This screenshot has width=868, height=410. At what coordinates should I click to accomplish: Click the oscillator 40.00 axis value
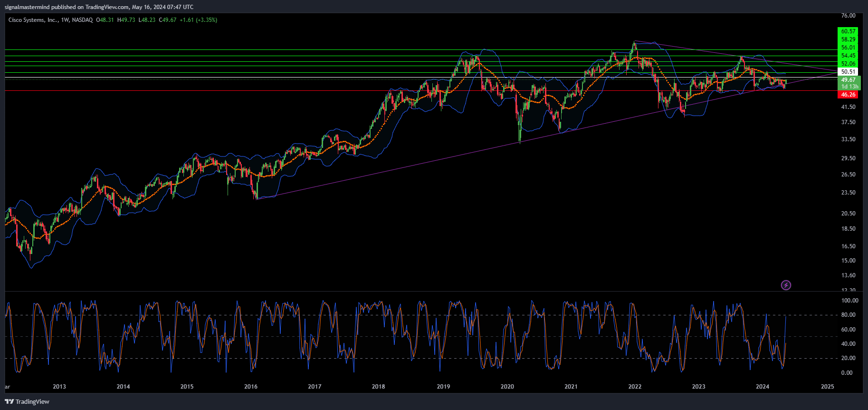pyautogui.click(x=848, y=344)
